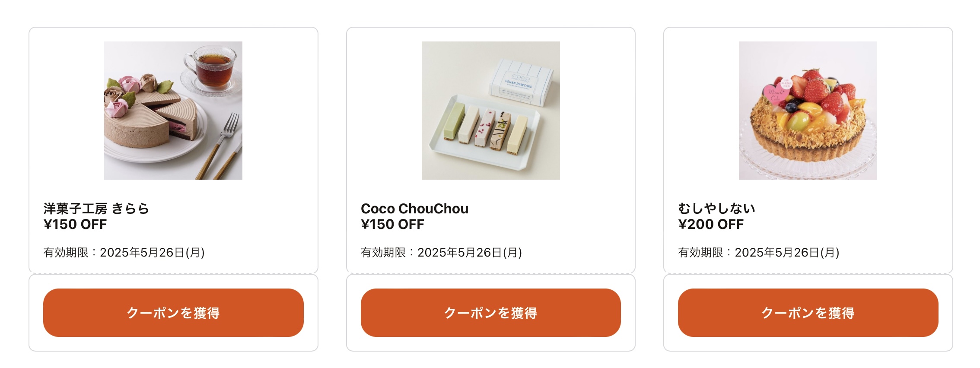Select the ¥150 OFF text under きらら

click(x=75, y=225)
